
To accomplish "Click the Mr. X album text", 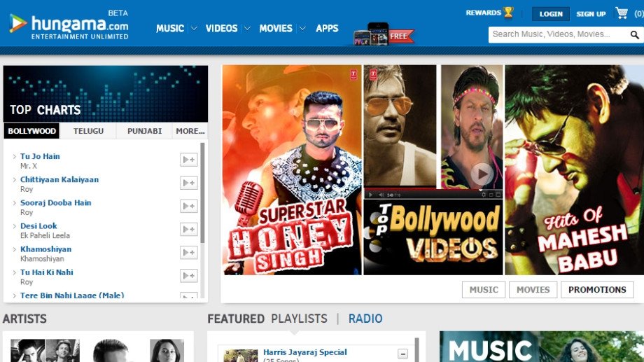I will tap(29, 166).
